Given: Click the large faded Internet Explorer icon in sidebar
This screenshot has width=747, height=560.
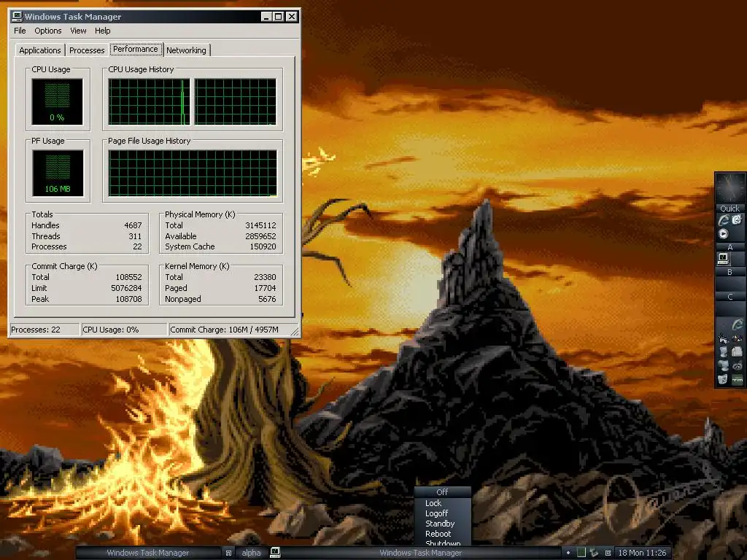Looking at the screenshot, I should 737,324.
